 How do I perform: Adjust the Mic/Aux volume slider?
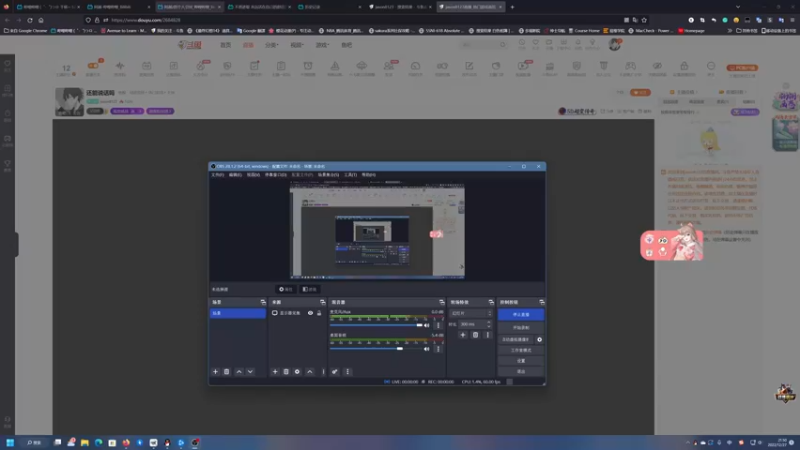(x=377, y=325)
